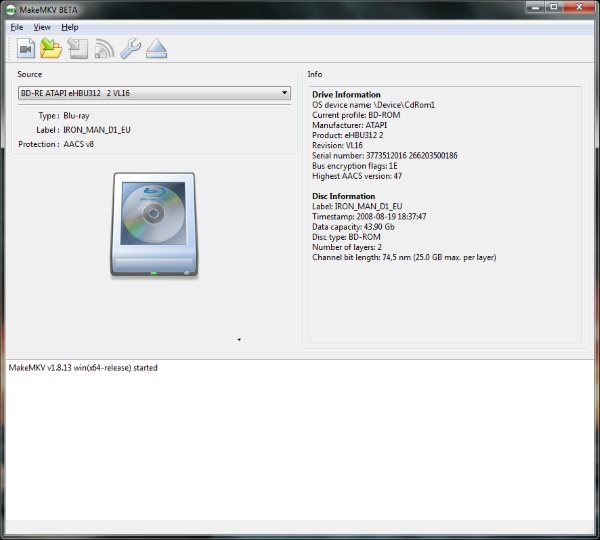
Task: Maximize the MakeMKV window
Action: 554,7
